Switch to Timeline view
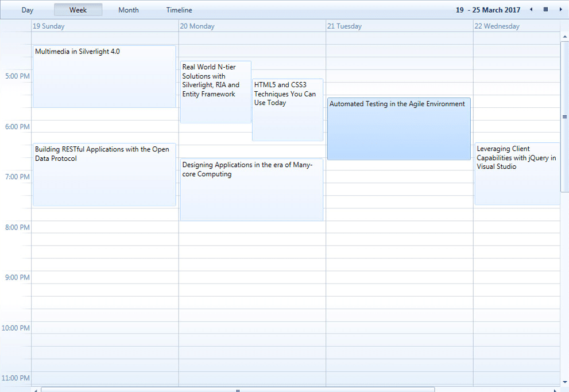 (x=179, y=10)
